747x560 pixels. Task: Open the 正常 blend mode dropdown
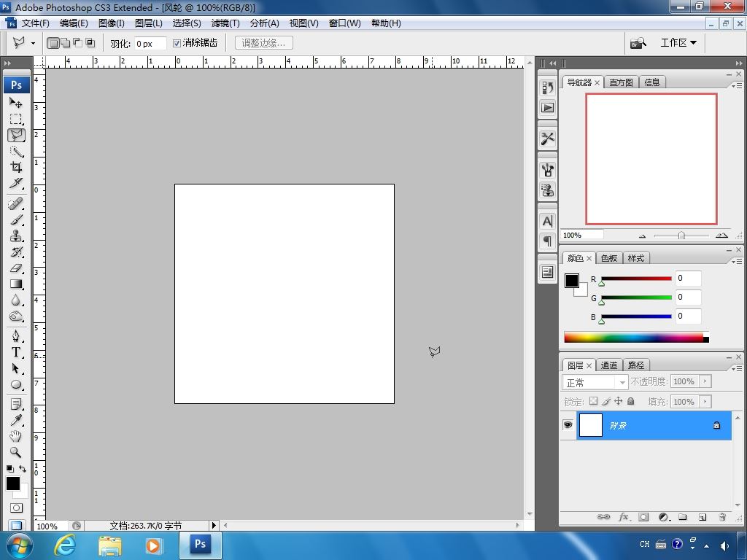[x=595, y=382]
